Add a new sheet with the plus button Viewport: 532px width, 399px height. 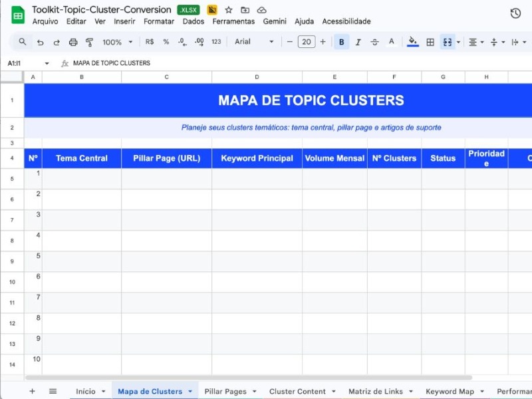pyautogui.click(x=32, y=391)
